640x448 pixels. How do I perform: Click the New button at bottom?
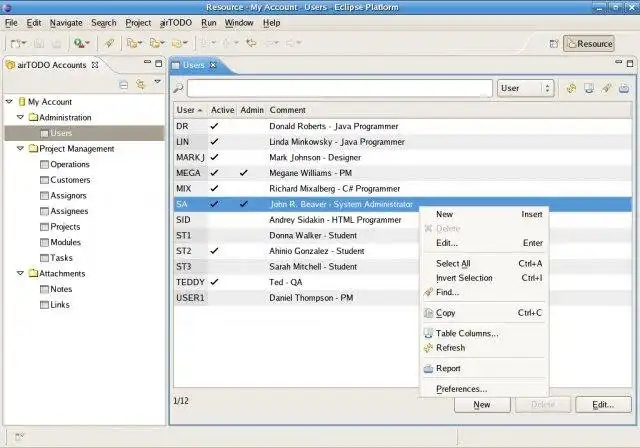pyautogui.click(x=482, y=404)
